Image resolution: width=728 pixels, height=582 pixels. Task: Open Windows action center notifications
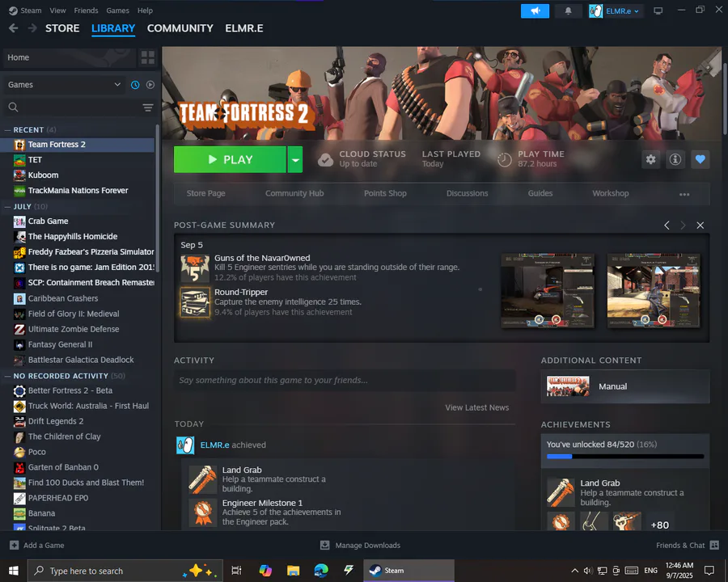click(x=709, y=571)
